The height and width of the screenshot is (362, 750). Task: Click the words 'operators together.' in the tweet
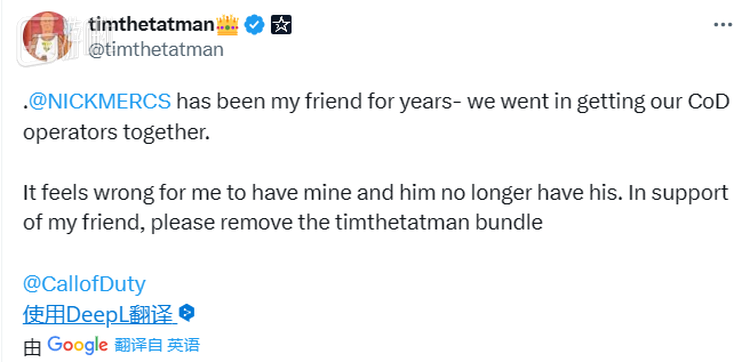coord(116,132)
